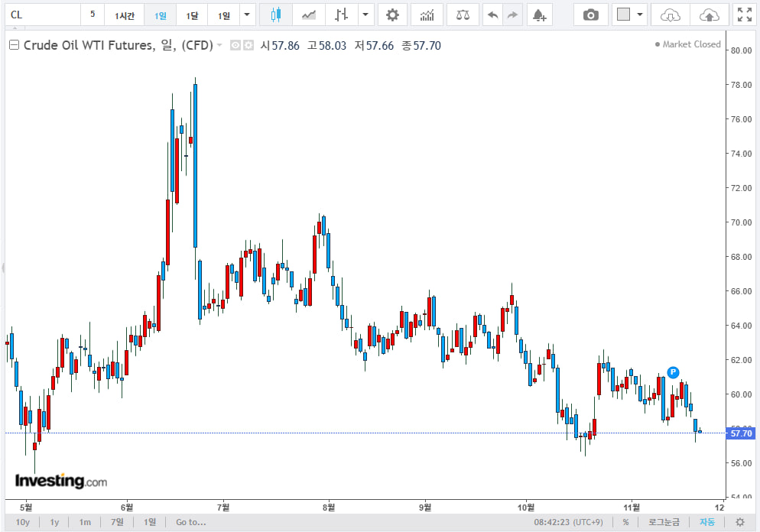760x532 pixels.
Task: Expand the chart style dropdown arrow beside the bars icon
Action: click(365, 15)
